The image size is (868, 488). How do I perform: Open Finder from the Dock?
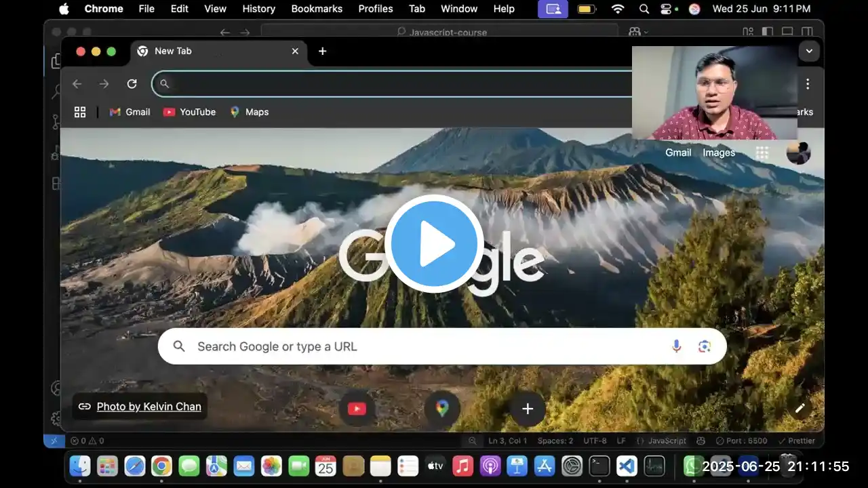[x=80, y=466]
